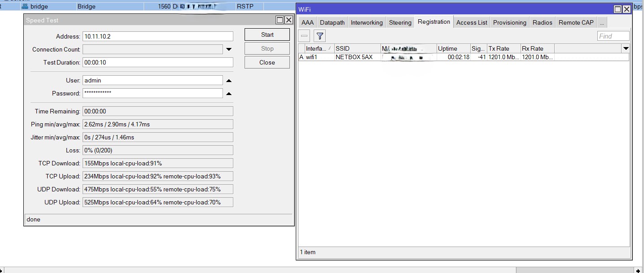Viewport: 644px width, 273px height.
Task: Click the Test Duration field
Action: (158, 62)
